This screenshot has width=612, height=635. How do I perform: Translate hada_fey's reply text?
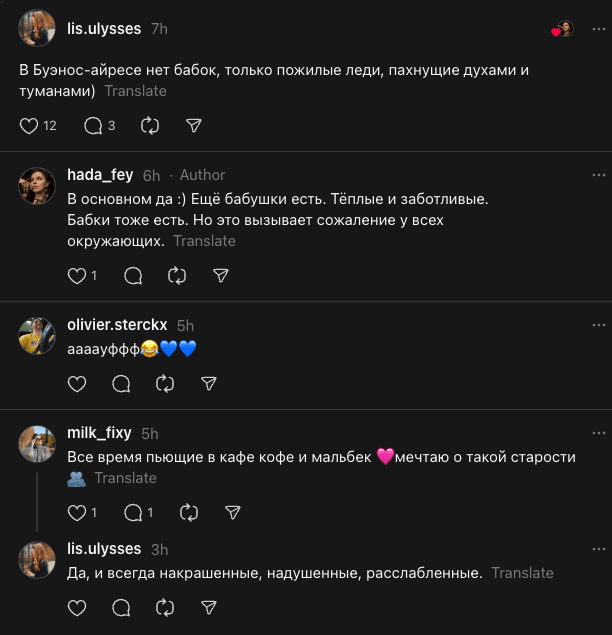click(x=204, y=241)
